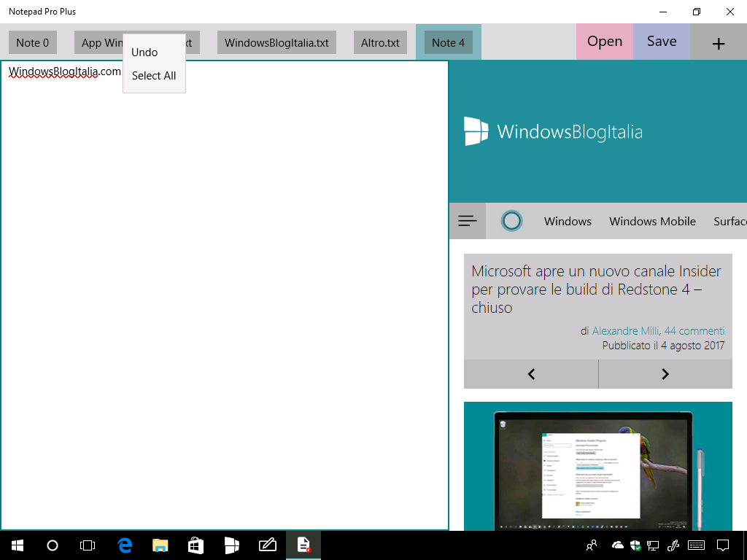Open the Windows Mobile section link

[652, 222]
